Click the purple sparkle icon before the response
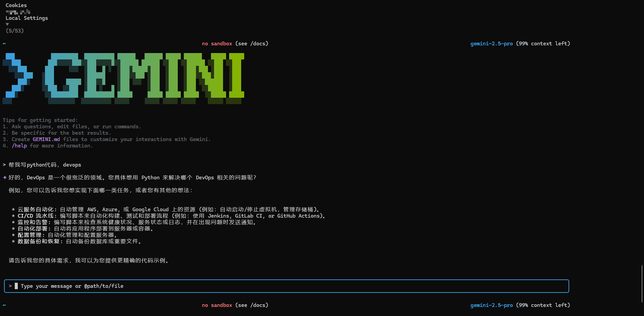The width and height of the screenshot is (644, 316). (x=5, y=177)
